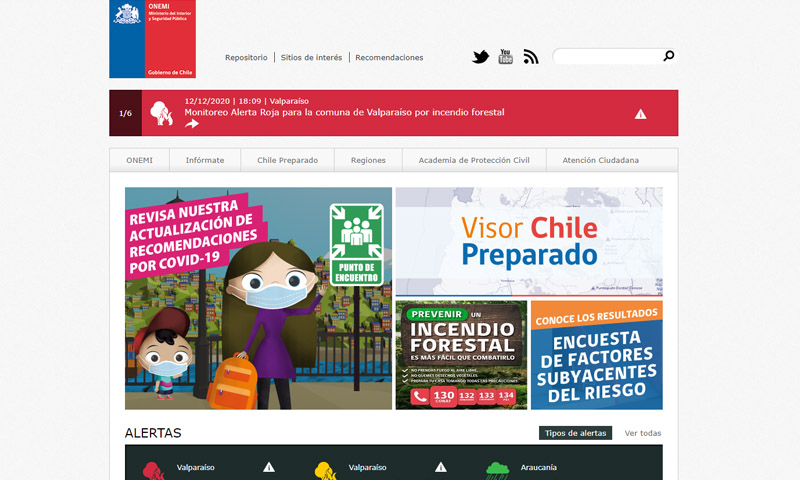Image resolution: width=800 pixels, height=480 pixels.
Task: Open Encuesta de Factores Subyacentes banner
Action: (597, 355)
